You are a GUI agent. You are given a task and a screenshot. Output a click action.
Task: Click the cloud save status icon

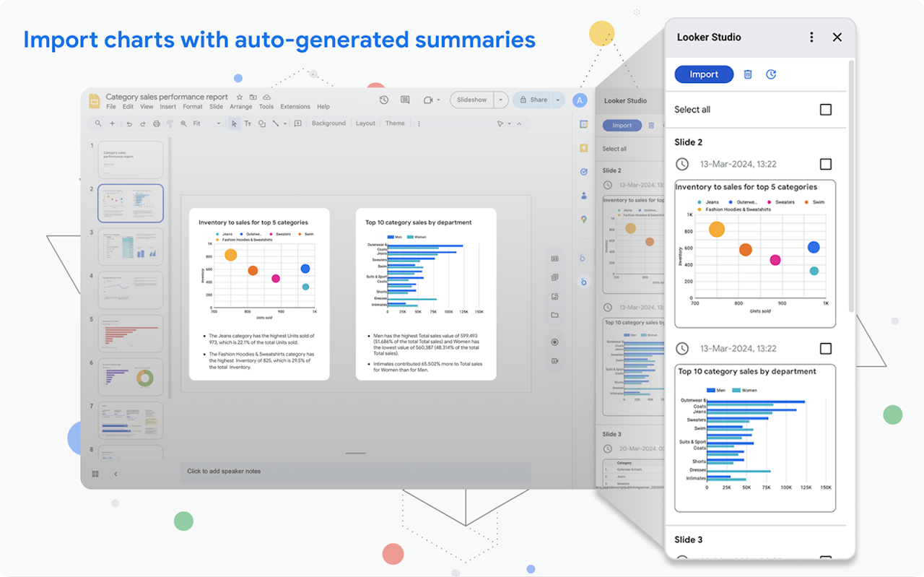(x=266, y=97)
